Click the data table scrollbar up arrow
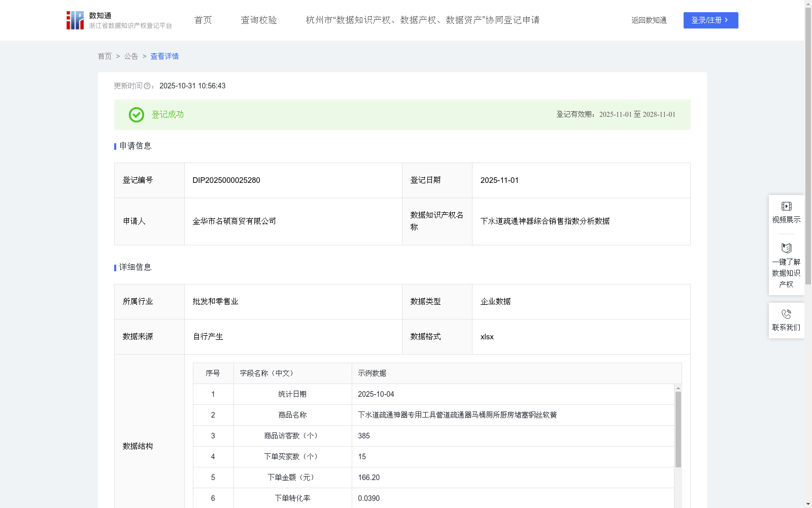812x508 pixels. coord(678,388)
